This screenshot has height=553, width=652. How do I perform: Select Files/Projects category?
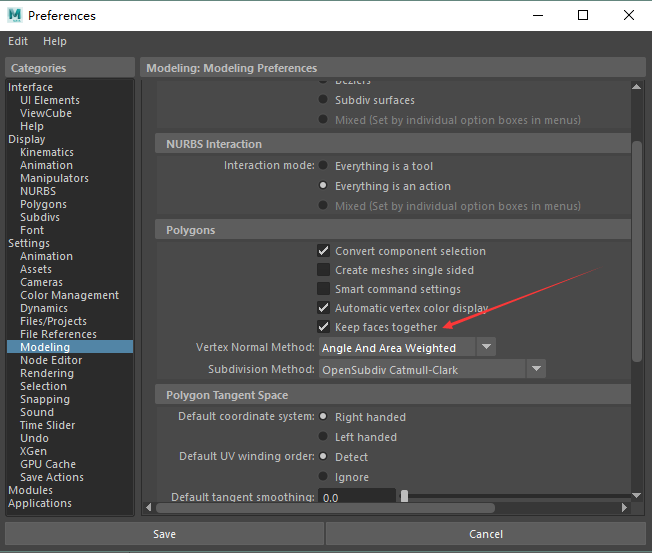click(53, 321)
